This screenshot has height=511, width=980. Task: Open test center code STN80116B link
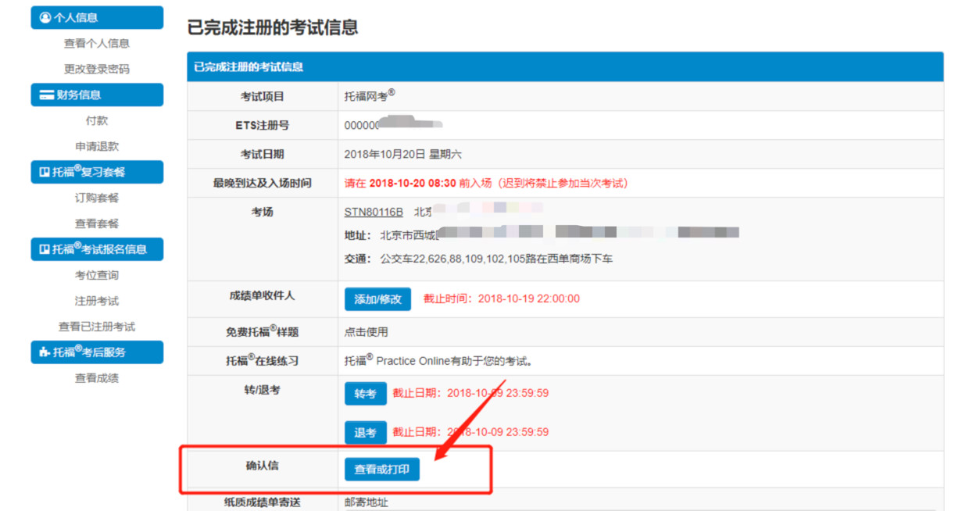tap(374, 213)
